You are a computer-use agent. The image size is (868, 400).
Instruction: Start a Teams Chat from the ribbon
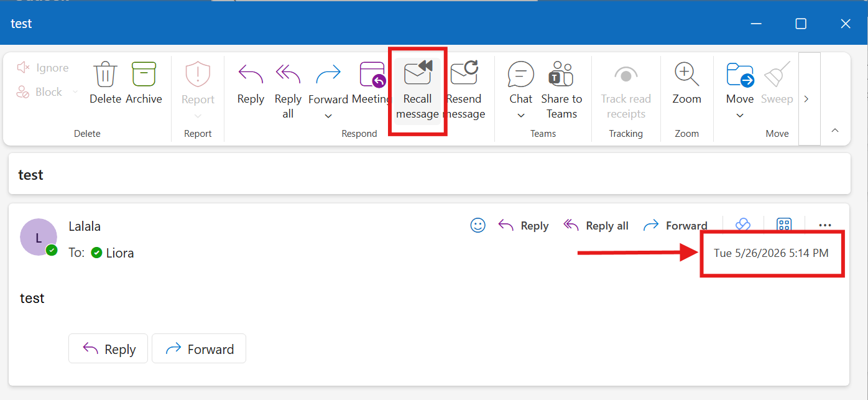(520, 75)
